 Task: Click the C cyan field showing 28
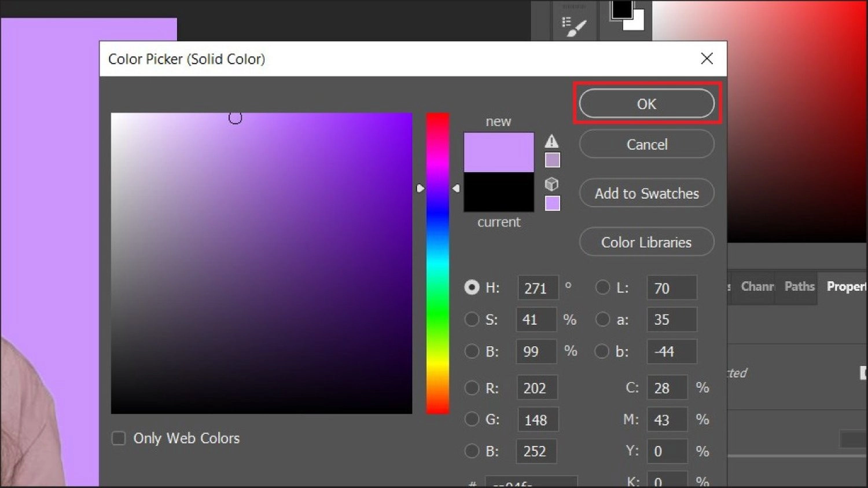(x=667, y=388)
